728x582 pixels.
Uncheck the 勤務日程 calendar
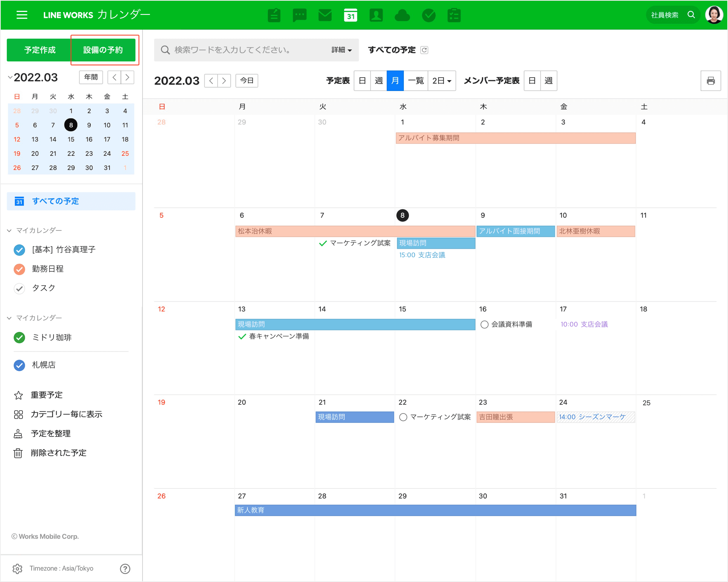click(x=19, y=269)
